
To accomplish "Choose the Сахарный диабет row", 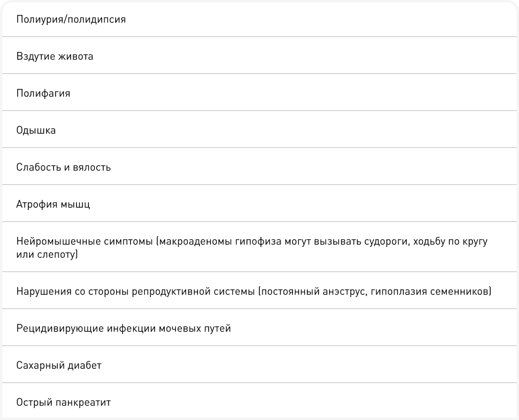I will coord(58,365).
